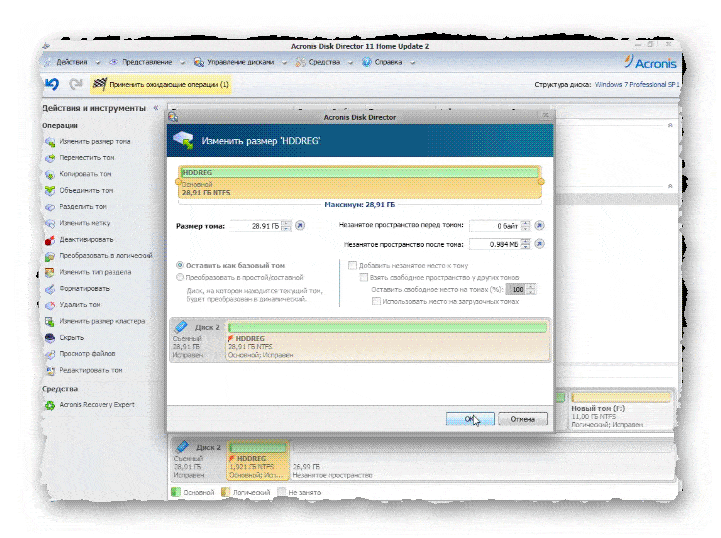Click the space before volume field
The width and height of the screenshot is (721, 538).
[495, 226]
